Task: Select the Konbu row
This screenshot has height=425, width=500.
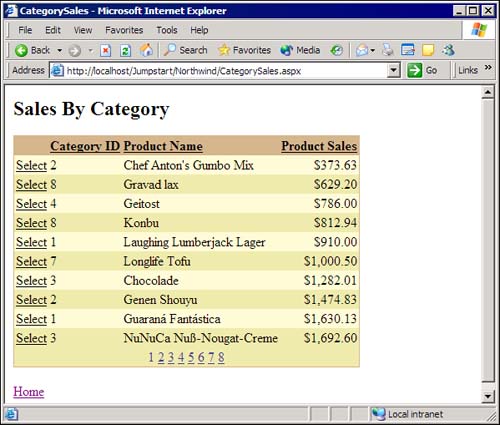Action: tap(31, 223)
